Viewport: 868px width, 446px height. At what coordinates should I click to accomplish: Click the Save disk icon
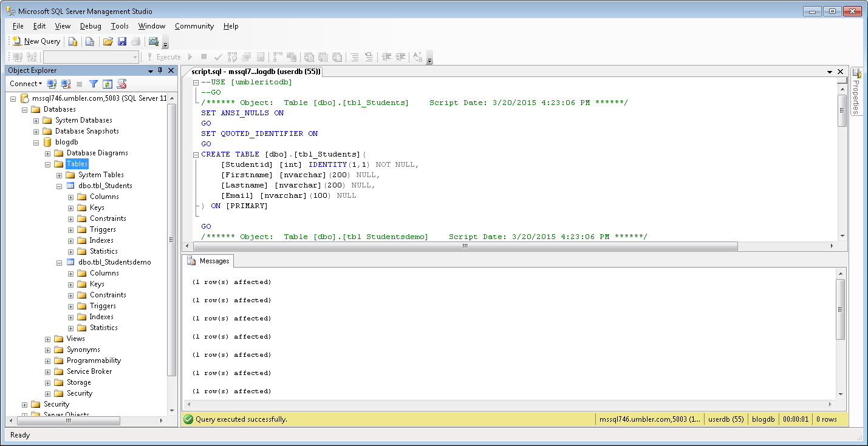point(122,41)
